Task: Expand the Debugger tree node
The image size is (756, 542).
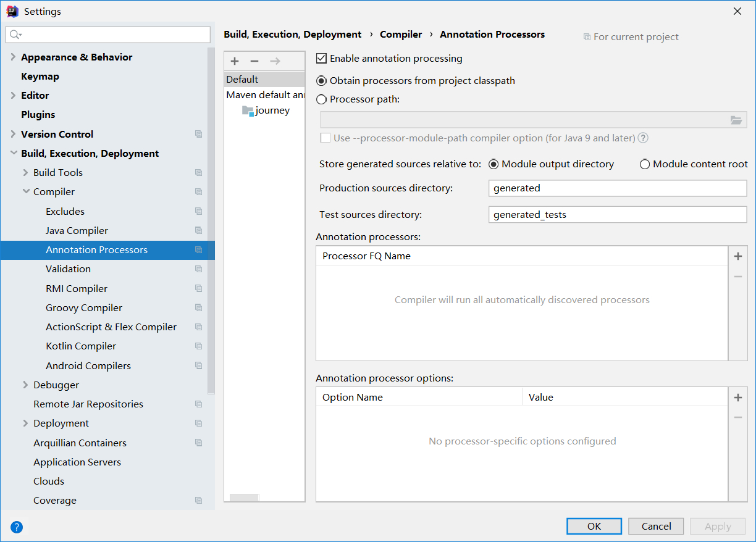Action: click(26, 385)
